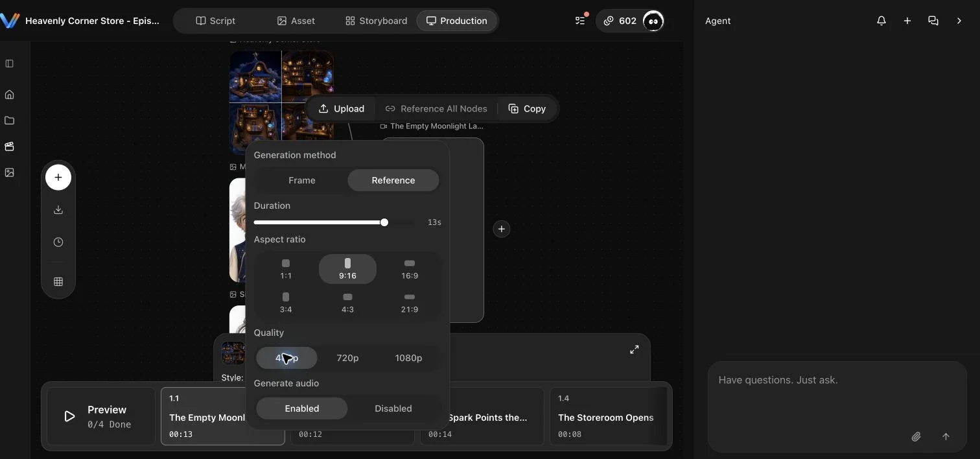The width and height of the screenshot is (980, 459).
Task: Choose the 16:9 aspect ratio
Action: tap(410, 269)
